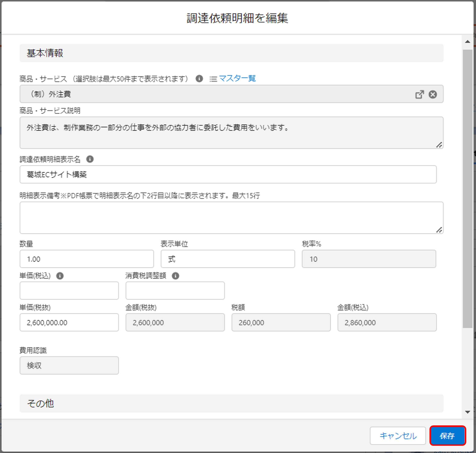Image resolution: width=476 pixels, height=453 pixels.
Task: Click info icon next to 単価(税込)
Action: click(x=60, y=276)
